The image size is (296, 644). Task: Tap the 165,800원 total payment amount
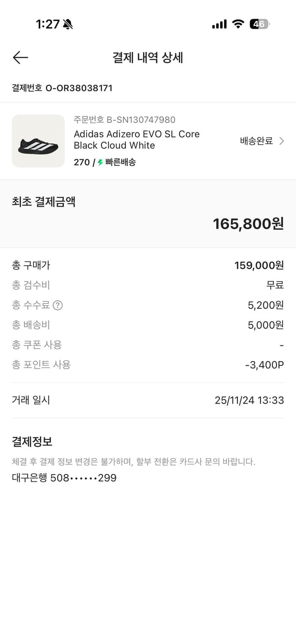point(248,223)
